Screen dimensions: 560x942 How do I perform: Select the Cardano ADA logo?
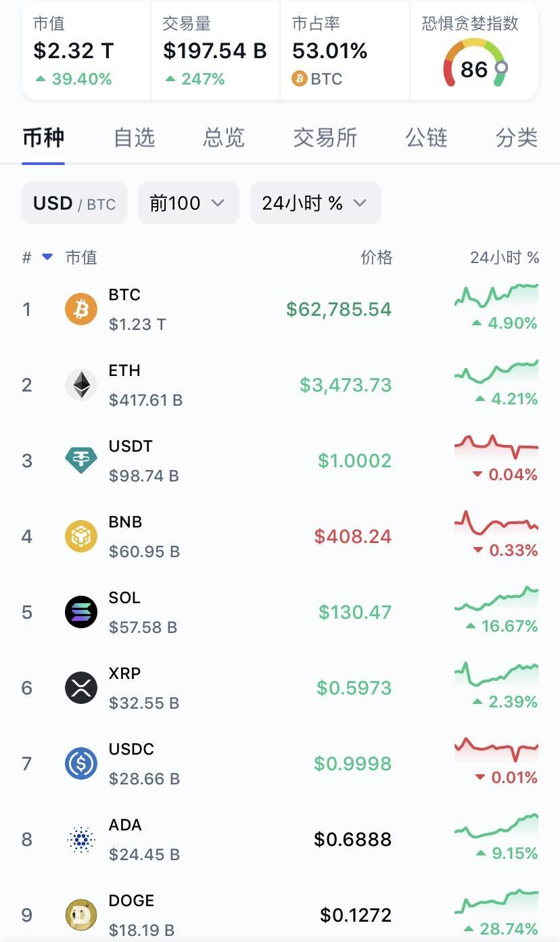coord(81,839)
